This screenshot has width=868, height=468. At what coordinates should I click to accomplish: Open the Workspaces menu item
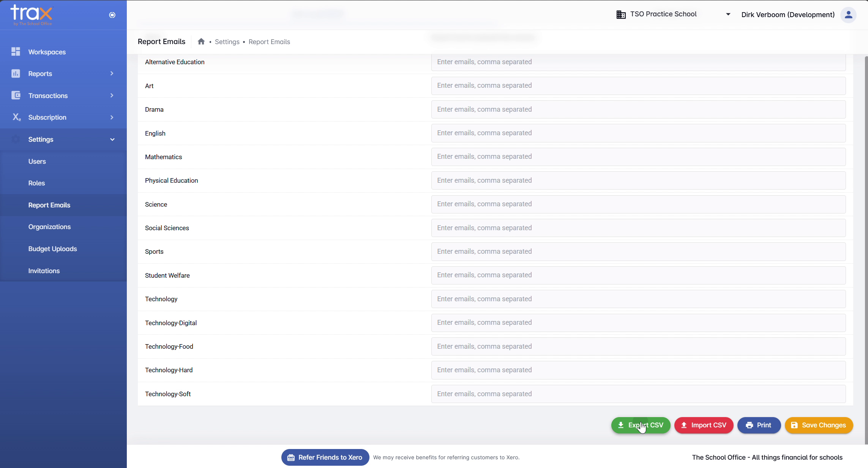pos(63,52)
